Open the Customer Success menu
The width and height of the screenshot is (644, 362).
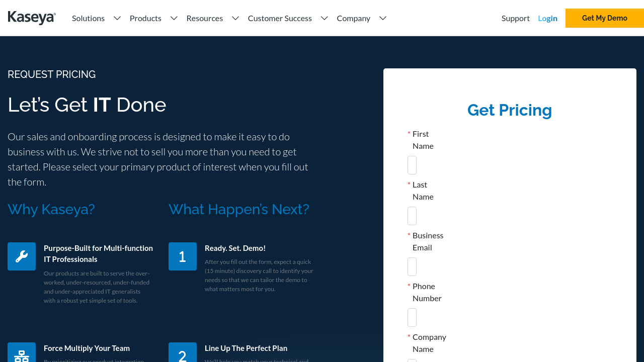(280, 18)
